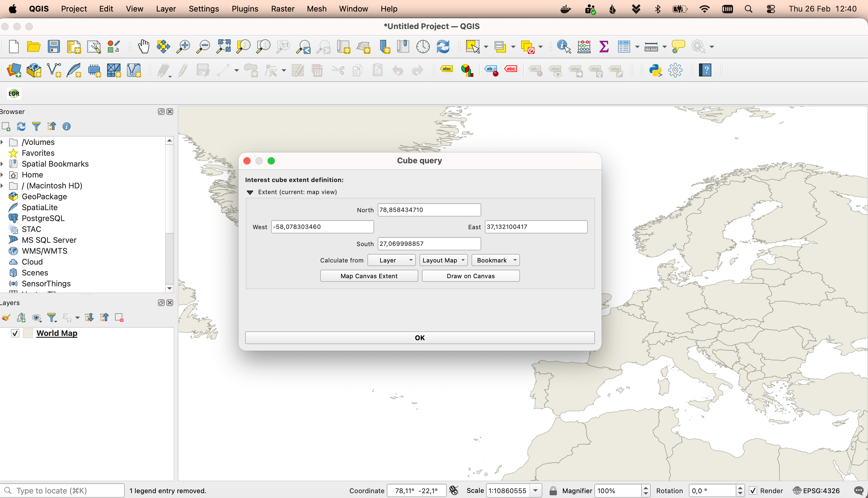Toggle World Map layer visibility checkbox

pyautogui.click(x=15, y=333)
